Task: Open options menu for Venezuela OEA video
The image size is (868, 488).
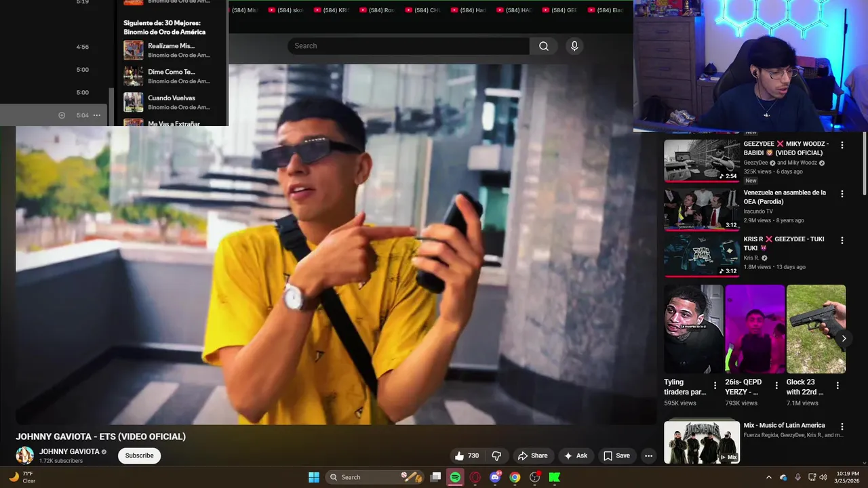Action: click(842, 194)
